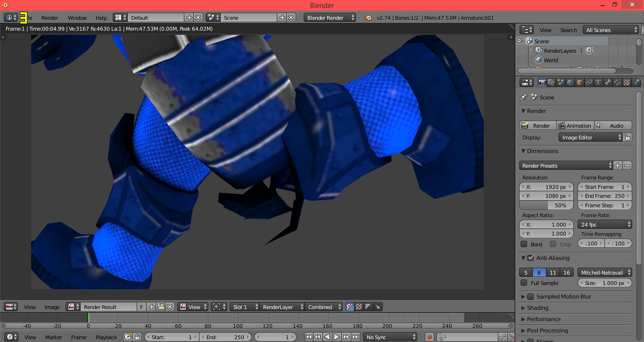Open the World properties tab (globe icon)
Viewport: 644px width, 342px height.
pyautogui.click(x=570, y=82)
